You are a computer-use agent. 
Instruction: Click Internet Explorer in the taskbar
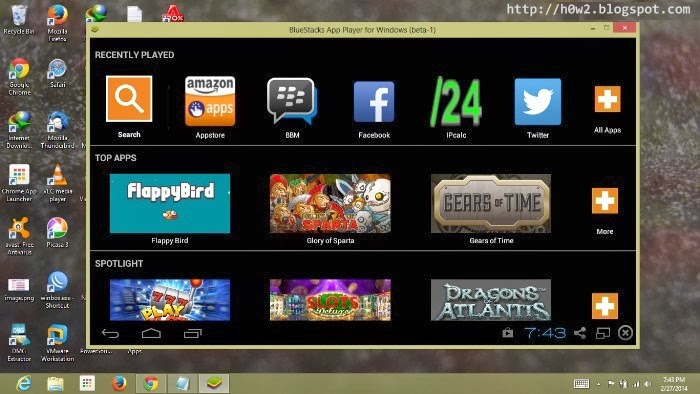click(x=24, y=383)
